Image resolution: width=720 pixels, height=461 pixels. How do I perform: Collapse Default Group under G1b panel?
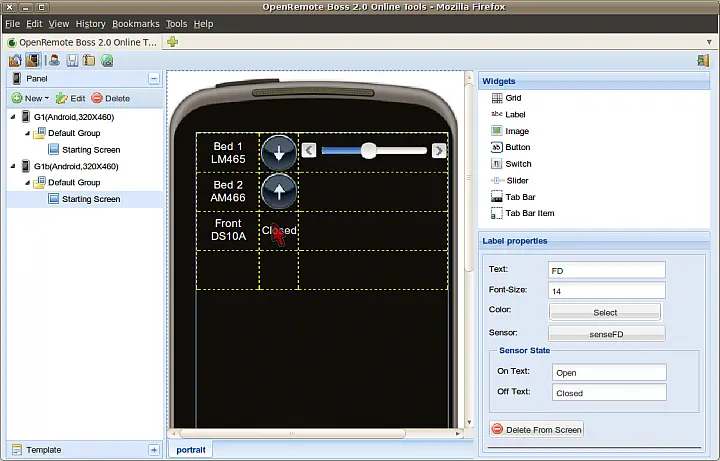(x=27, y=182)
